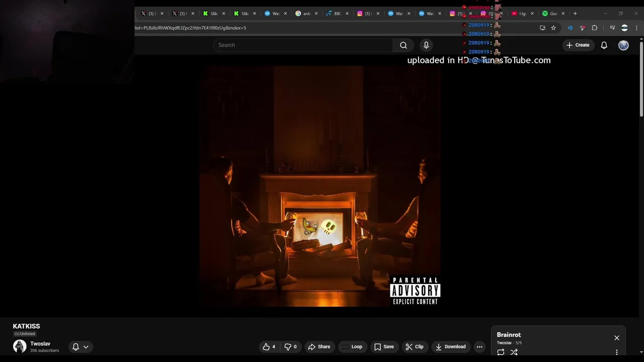Click install app icon in address bar
The width and height of the screenshot is (644, 362).
(x=542, y=28)
